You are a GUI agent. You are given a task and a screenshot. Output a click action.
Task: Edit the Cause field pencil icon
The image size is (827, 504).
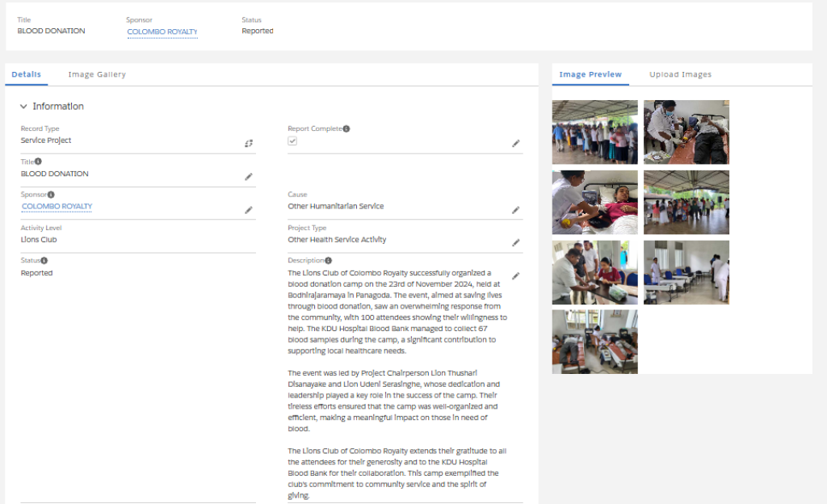(x=516, y=210)
